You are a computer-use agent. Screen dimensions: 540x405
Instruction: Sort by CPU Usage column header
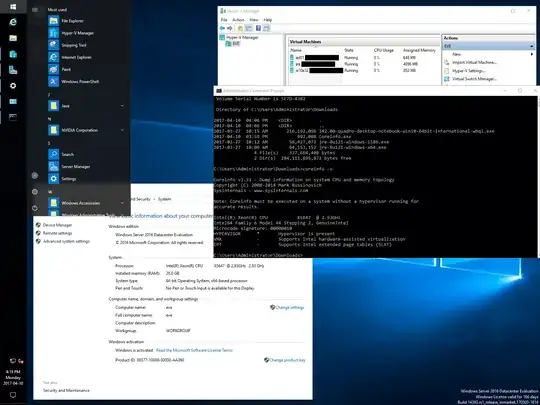(384, 50)
